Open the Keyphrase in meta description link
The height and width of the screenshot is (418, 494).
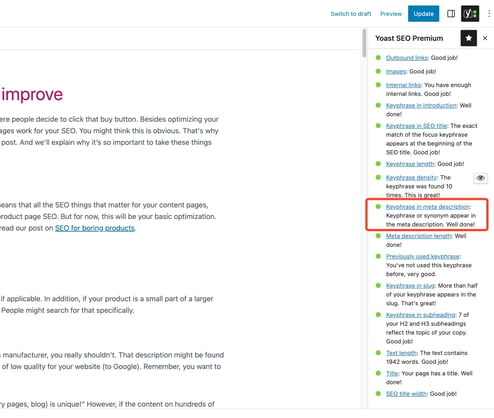pos(428,207)
